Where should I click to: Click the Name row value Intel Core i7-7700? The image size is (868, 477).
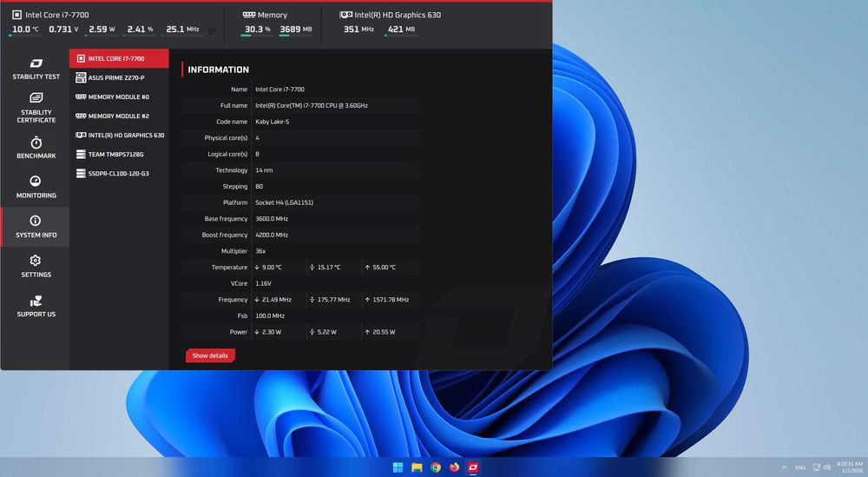pyautogui.click(x=279, y=89)
